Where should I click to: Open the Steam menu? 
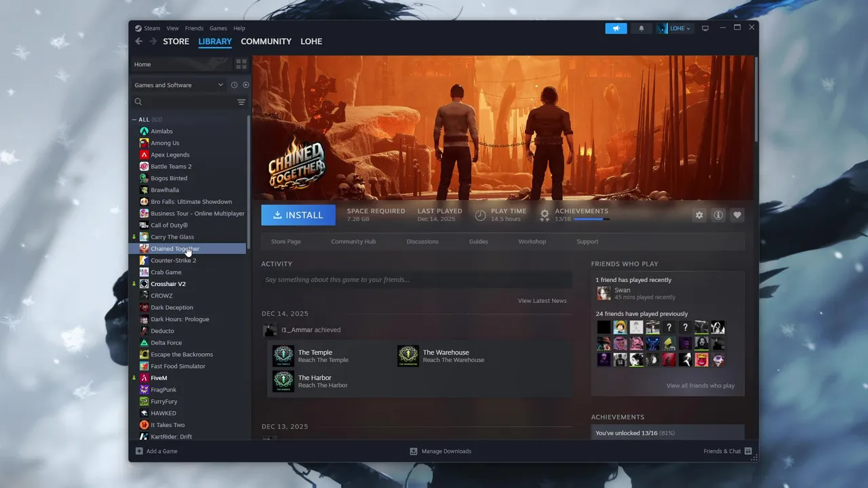152,28
